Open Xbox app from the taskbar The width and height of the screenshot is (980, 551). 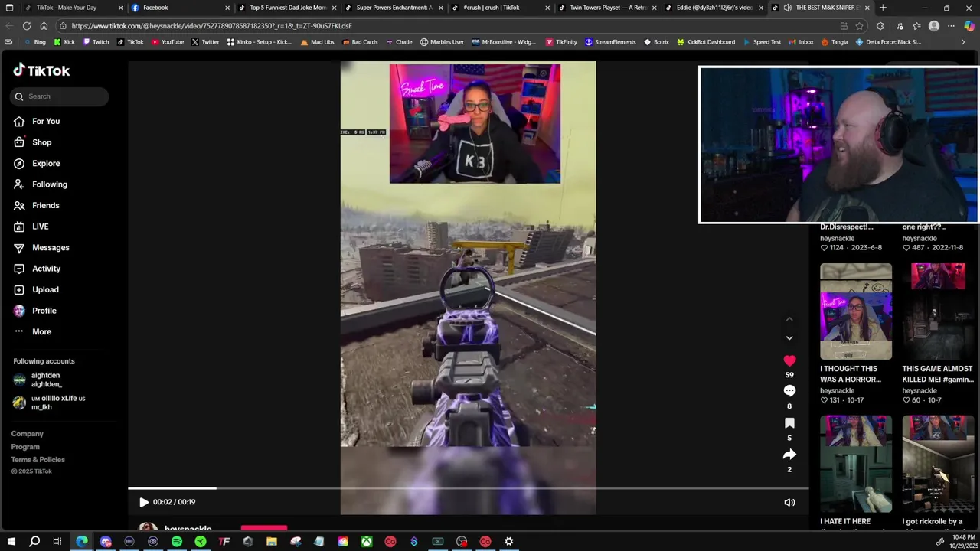[367, 542]
